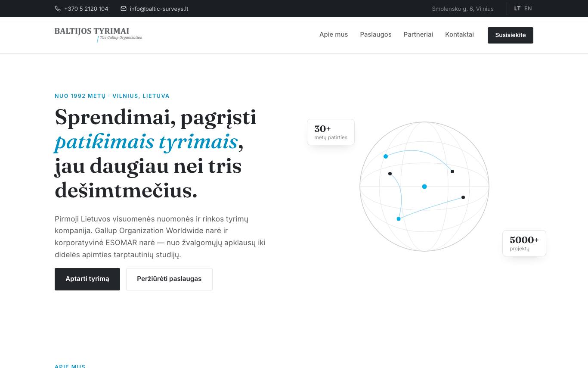Email info@baltic-surveys.lt
The image size is (588, 368).
tap(159, 9)
